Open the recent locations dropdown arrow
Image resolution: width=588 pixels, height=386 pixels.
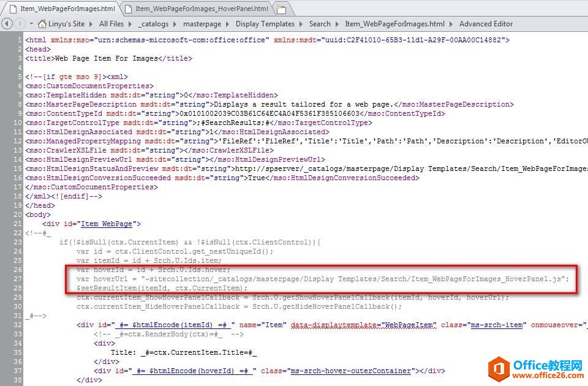tap(31, 24)
